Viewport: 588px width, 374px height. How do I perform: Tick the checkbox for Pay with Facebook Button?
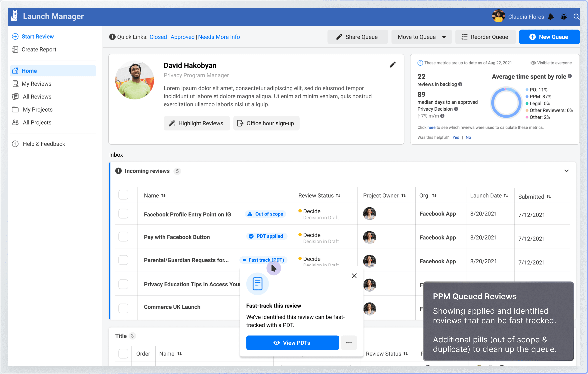pyautogui.click(x=123, y=237)
